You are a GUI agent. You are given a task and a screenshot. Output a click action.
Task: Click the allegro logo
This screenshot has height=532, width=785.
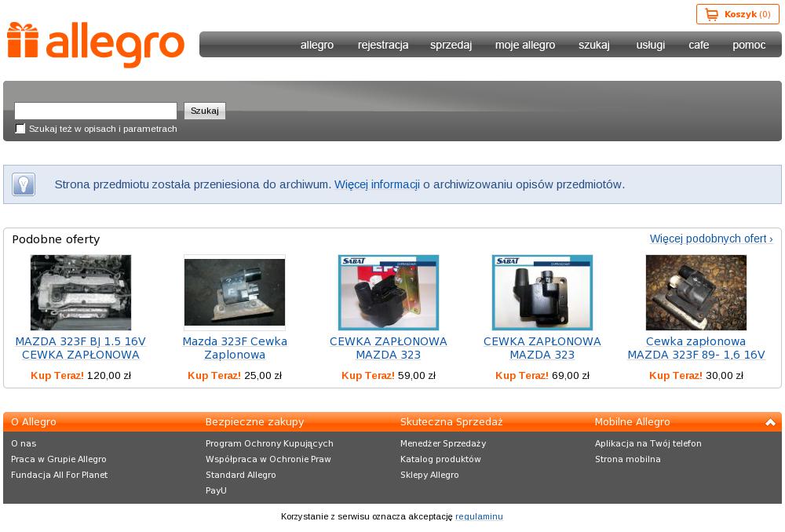[96, 45]
